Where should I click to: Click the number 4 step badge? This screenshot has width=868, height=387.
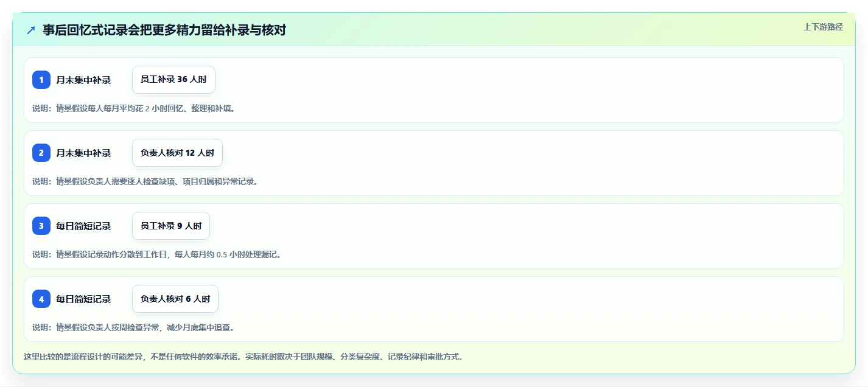pyautogui.click(x=41, y=299)
